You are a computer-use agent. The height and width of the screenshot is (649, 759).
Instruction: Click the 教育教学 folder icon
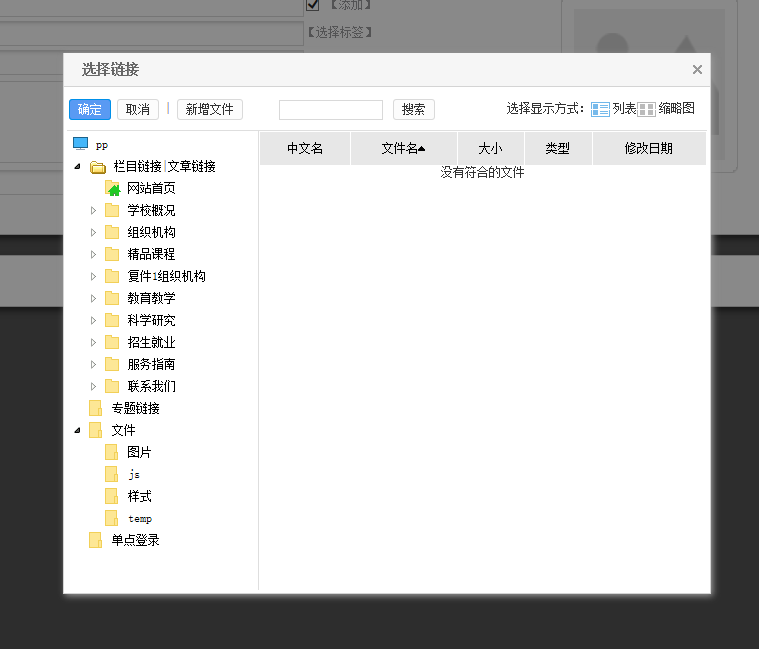(x=112, y=298)
